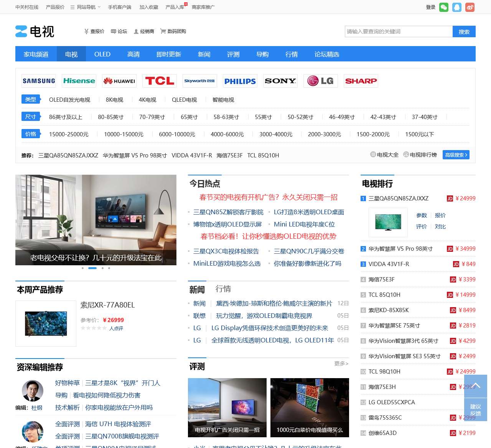This screenshot has height=448, width=491.
Task: Click JD icon beside VIDDA 43V1F-R ranking
Action: [456, 264]
